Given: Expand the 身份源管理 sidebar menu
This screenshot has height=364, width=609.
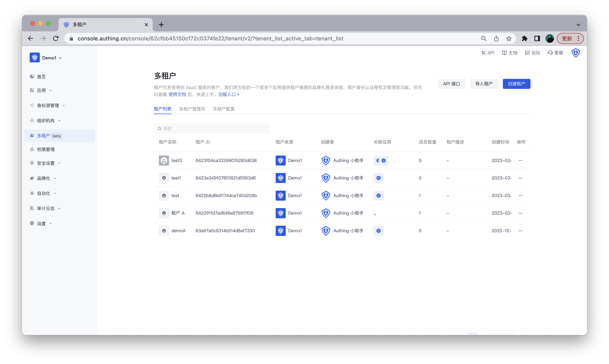Looking at the screenshot, I should coord(48,106).
